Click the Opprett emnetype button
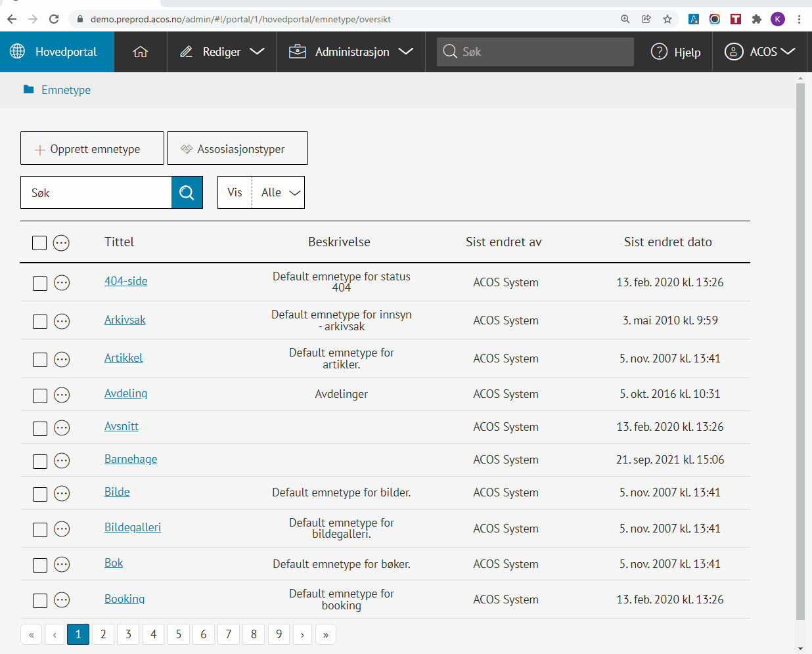Screen dimensions: 812x654 point(92,148)
